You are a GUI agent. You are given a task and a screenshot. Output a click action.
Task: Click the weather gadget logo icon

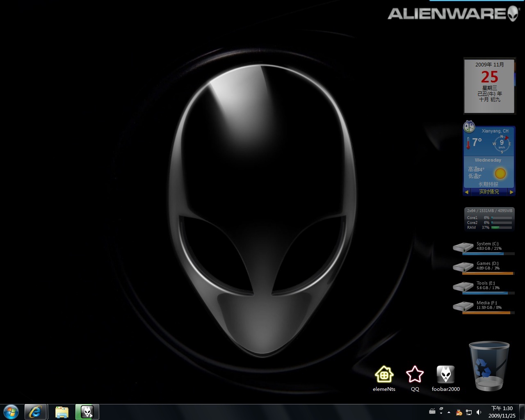tap(469, 126)
